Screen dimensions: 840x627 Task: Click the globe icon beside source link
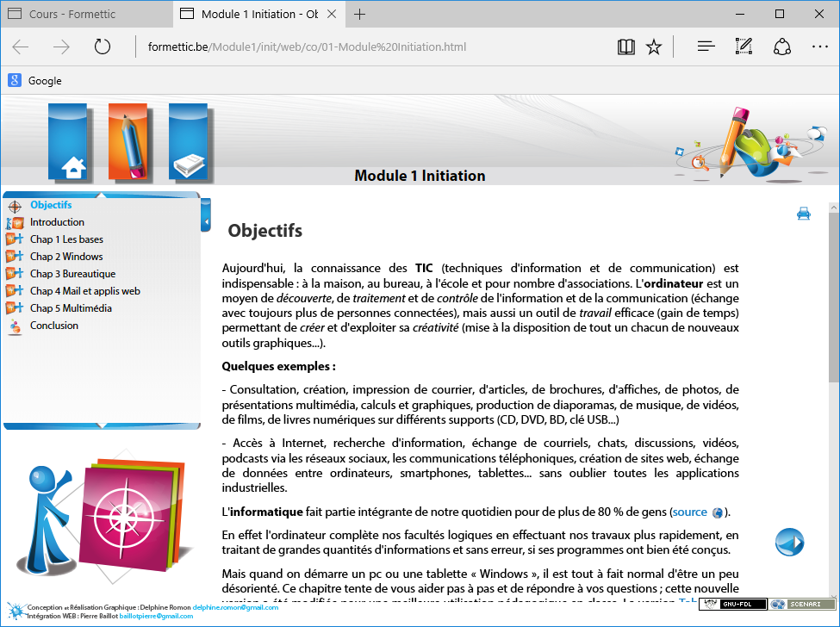click(718, 512)
